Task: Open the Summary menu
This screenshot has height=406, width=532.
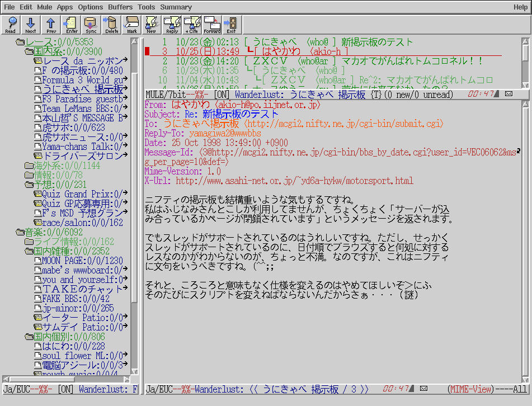Action: click(x=176, y=7)
